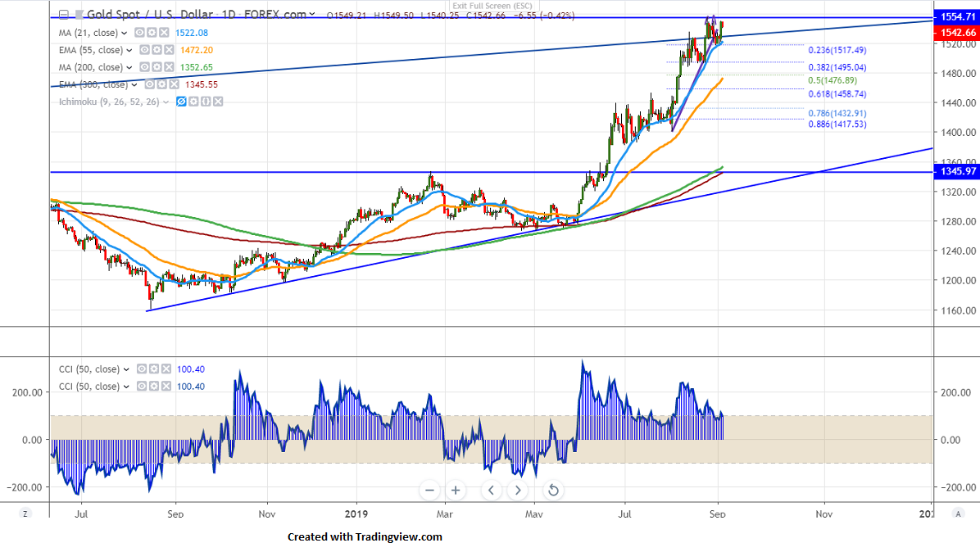Click EMA 300 value 1345.55
This screenshot has width=980, height=543.
[202, 85]
